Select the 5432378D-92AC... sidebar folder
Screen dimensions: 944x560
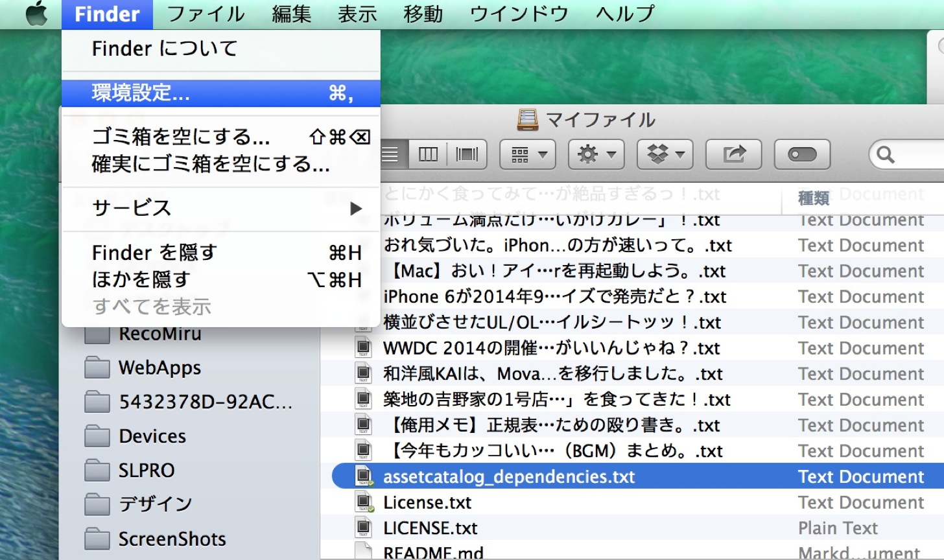(x=206, y=402)
